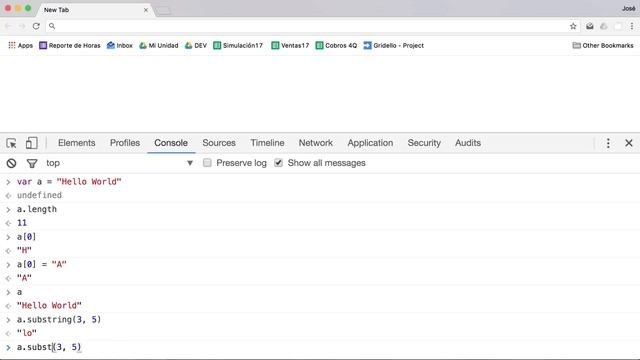Click the mail extension icon in toolbar
This screenshot has height=360, width=640.
(x=590, y=26)
